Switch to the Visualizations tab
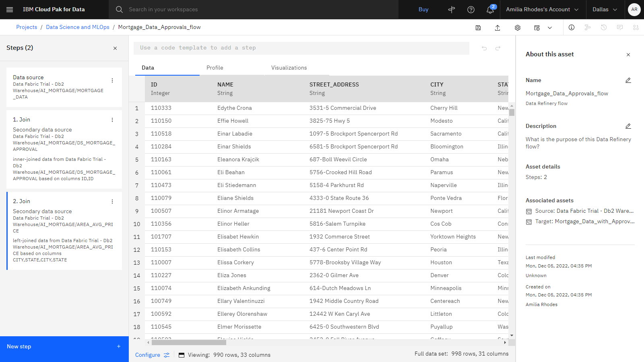Screen dimensions: 644x362 [x=289, y=68]
